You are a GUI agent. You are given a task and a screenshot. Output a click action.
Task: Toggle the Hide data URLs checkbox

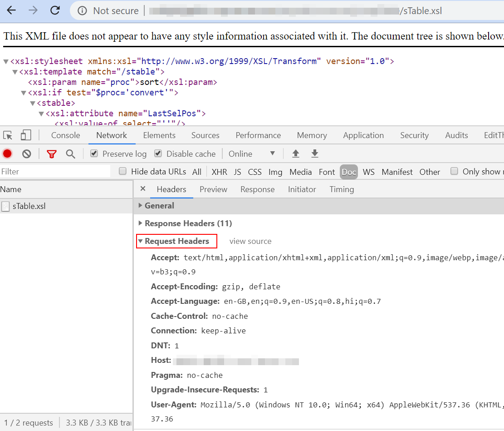point(122,171)
